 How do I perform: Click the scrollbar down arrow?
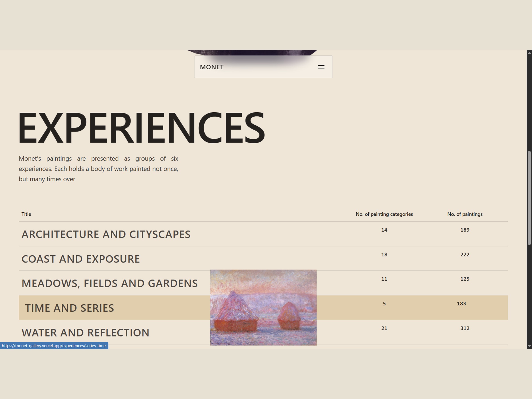[x=529, y=346]
